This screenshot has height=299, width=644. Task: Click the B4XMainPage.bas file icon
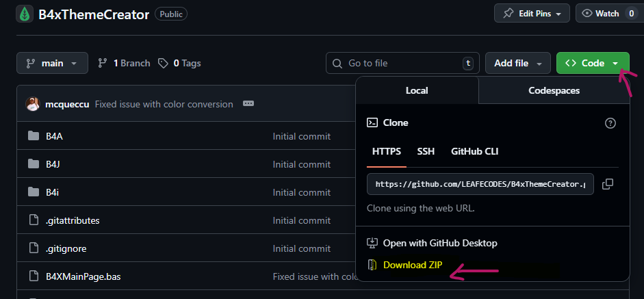click(34, 276)
